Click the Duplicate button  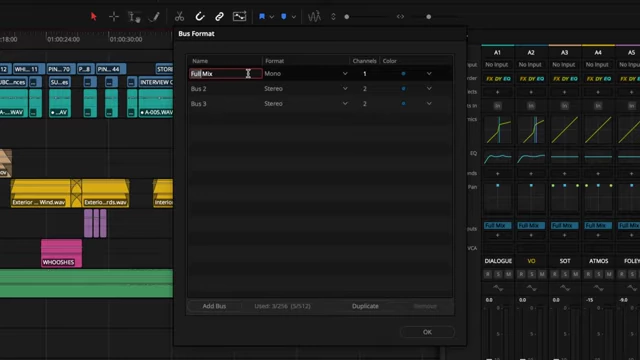(365, 306)
